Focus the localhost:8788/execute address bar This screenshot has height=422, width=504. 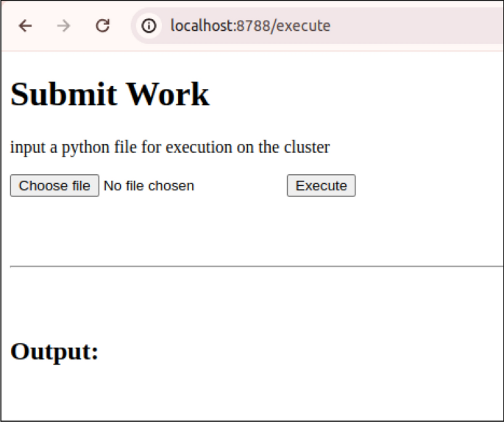tap(250, 26)
